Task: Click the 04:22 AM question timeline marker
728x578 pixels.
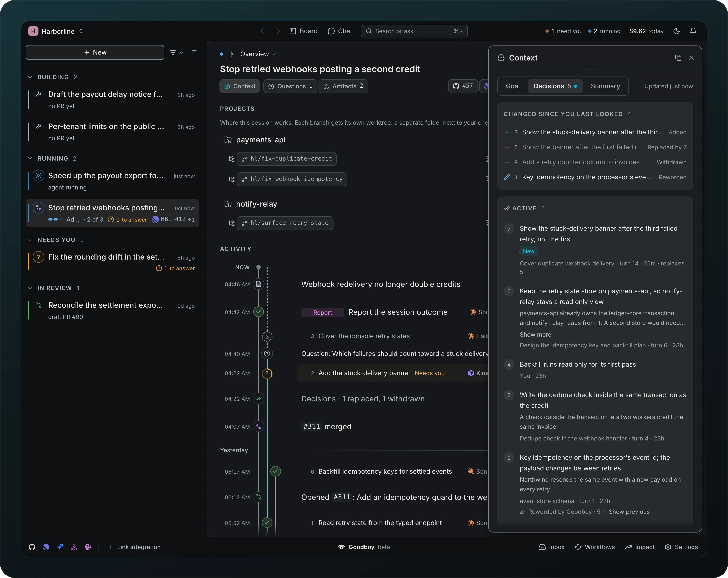Action: point(267,373)
